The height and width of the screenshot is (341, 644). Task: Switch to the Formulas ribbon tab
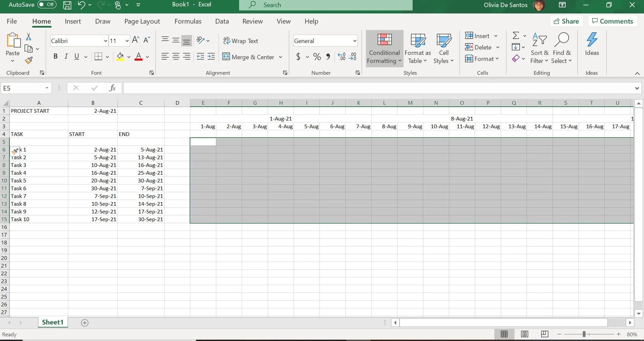188,21
